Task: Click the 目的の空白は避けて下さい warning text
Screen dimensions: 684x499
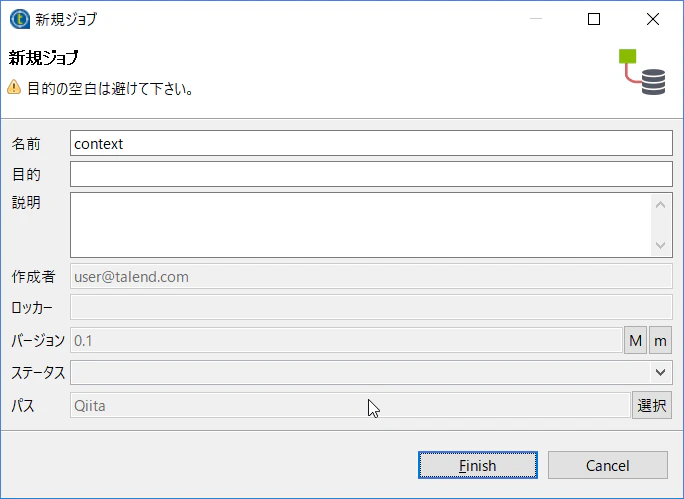Action: (x=110, y=89)
